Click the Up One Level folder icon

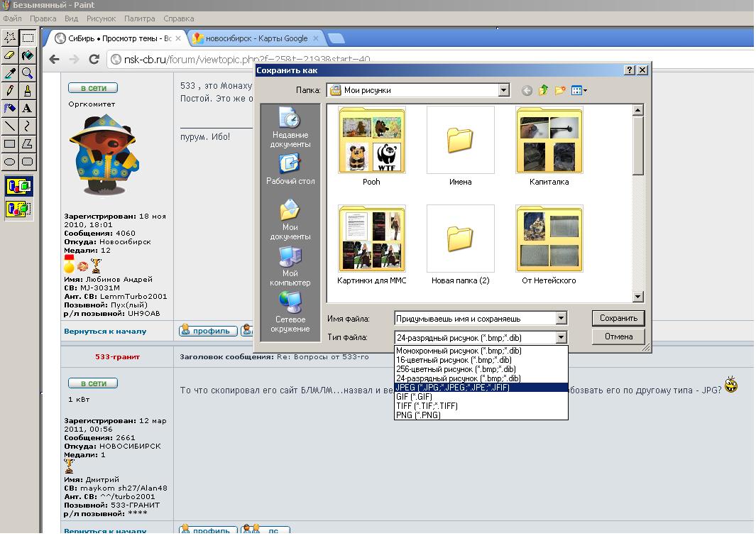coord(543,90)
